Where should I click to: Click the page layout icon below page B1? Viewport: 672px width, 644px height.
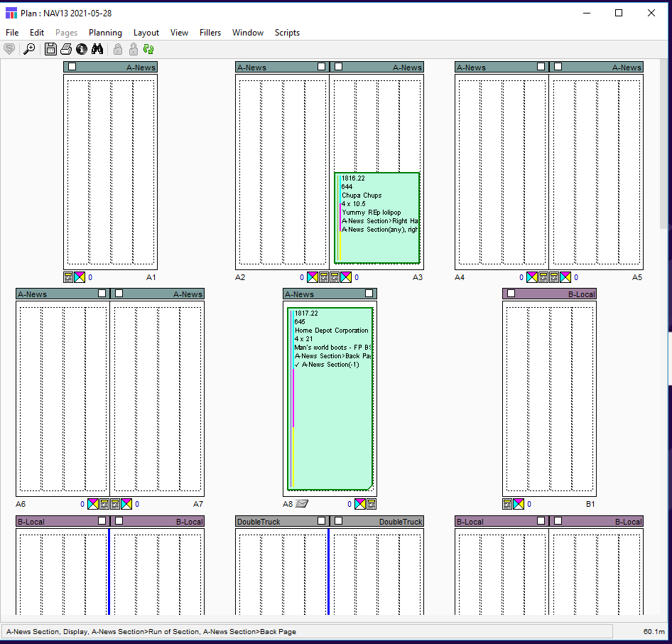coord(507,504)
